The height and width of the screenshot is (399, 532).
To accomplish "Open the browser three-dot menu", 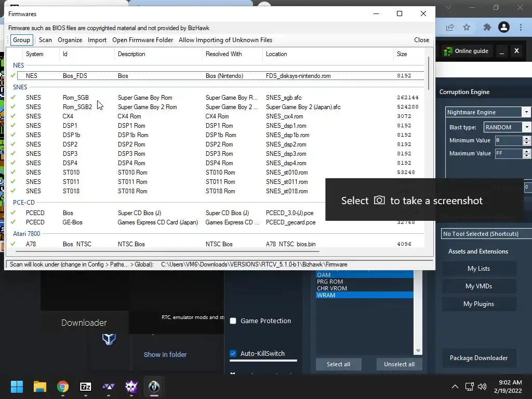I will click(521, 27).
